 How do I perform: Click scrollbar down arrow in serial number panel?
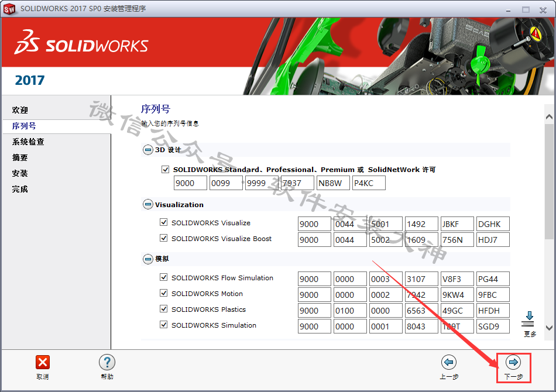549,328
